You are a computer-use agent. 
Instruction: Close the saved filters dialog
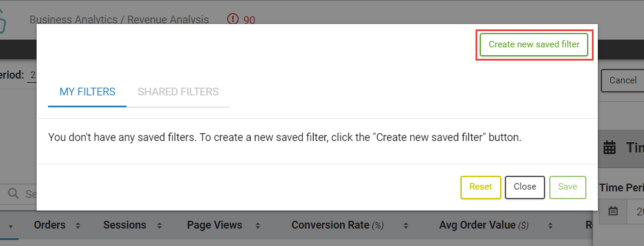click(x=525, y=187)
